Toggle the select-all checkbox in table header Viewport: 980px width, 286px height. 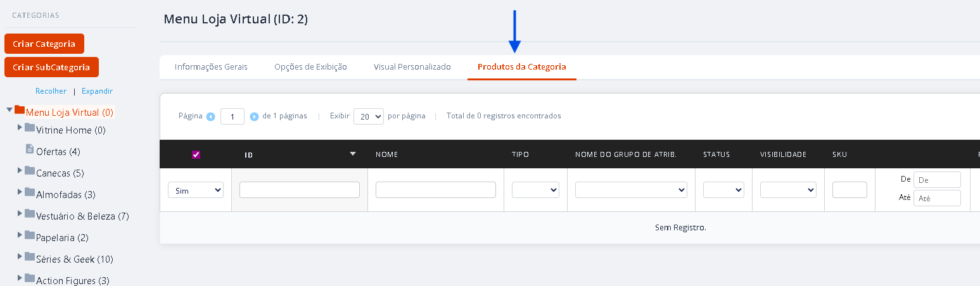[196, 154]
